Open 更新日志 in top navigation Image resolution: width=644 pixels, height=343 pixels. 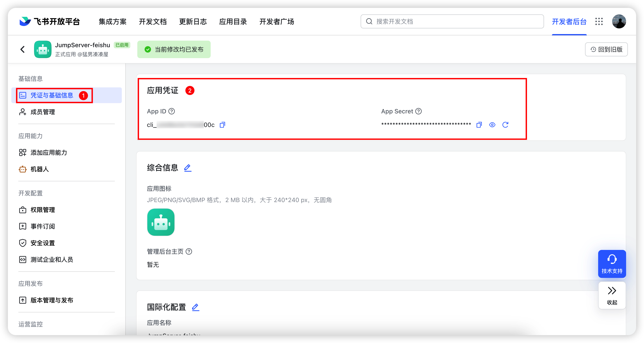point(193,22)
